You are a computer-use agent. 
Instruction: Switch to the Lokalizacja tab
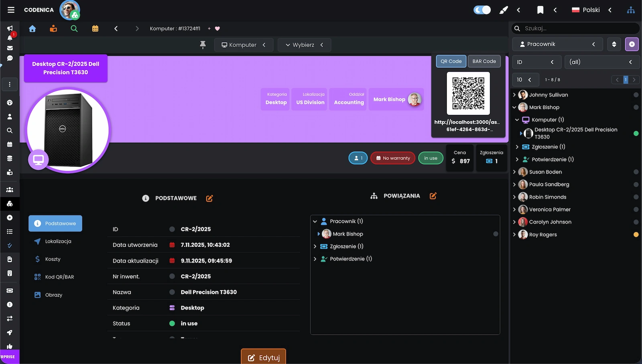pos(58,242)
